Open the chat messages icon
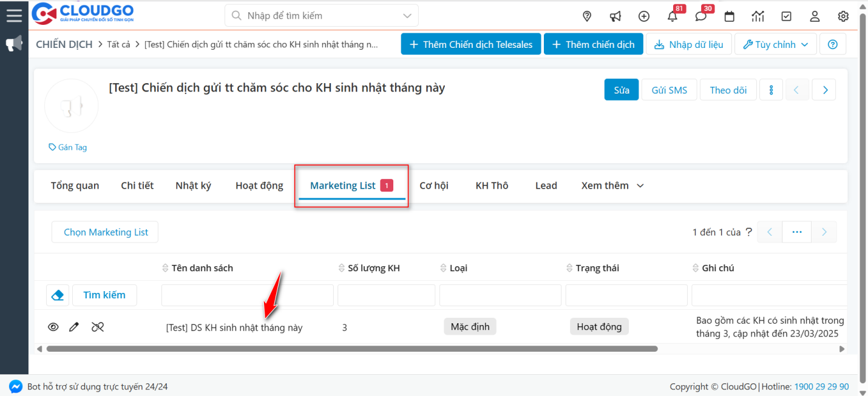Image resolution: width=868 pixels, height=396 pixels. [701, 16]
